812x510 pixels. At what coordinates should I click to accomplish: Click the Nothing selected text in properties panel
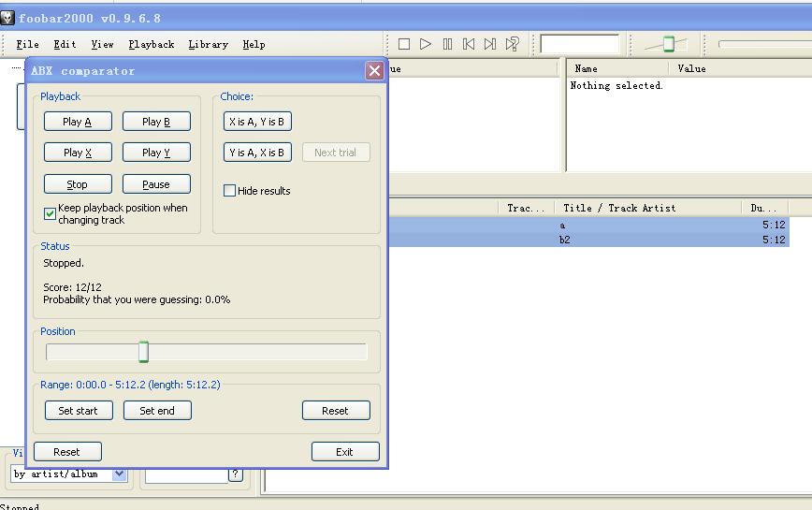point(616,85)
